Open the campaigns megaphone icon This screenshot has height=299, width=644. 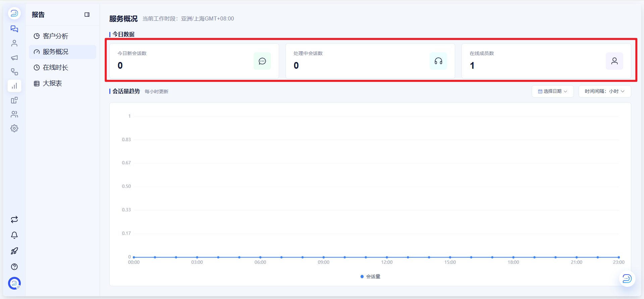pyautogui.click(x=14, y=58)
